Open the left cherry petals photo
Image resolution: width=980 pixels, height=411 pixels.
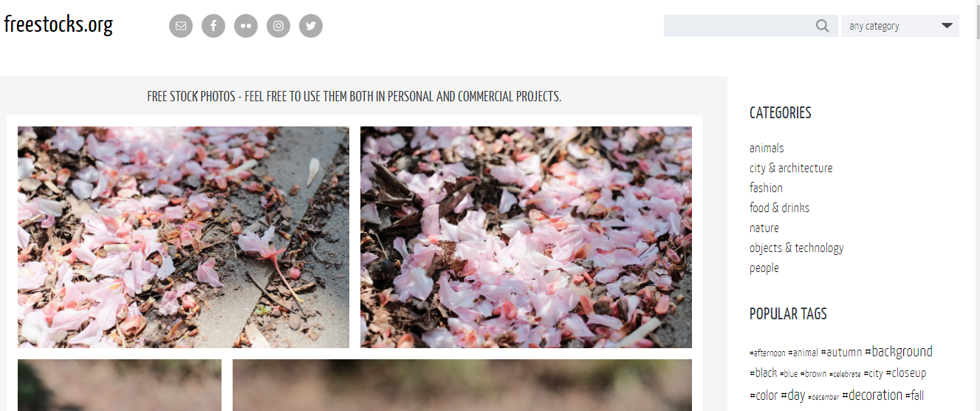tap(183, 237)
